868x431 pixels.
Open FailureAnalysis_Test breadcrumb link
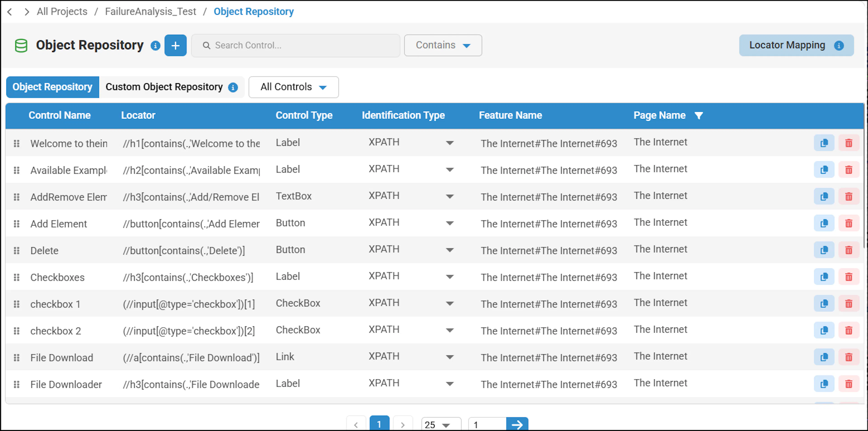[150, 12]
